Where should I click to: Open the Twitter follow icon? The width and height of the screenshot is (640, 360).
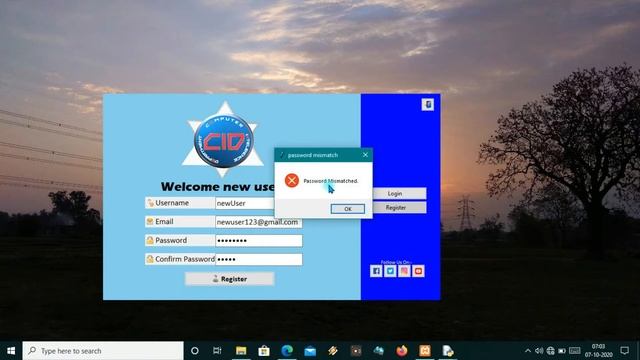(x=390, y=271)
